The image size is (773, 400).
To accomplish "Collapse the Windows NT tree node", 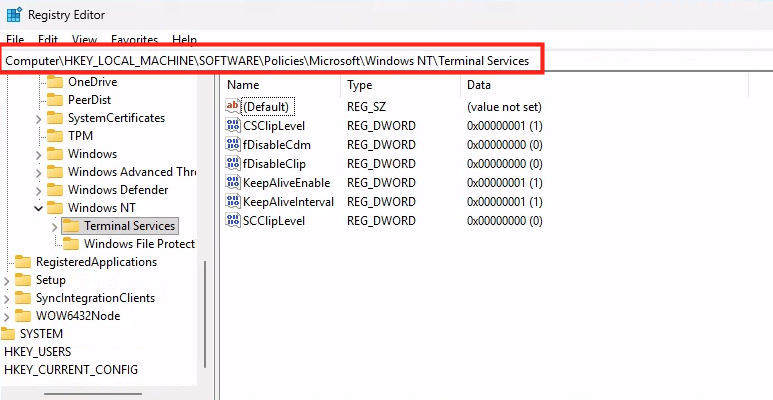I will [x=38, y=208].
